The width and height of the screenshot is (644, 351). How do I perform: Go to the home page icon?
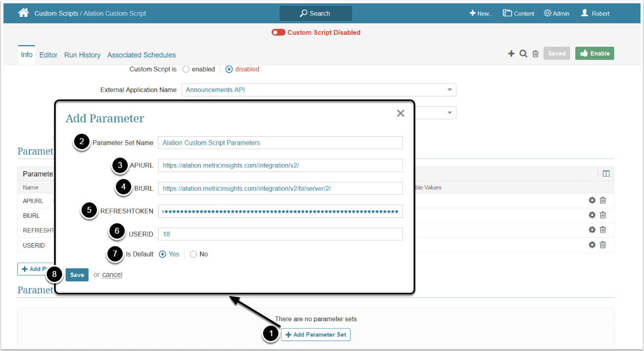pos(23,13)
